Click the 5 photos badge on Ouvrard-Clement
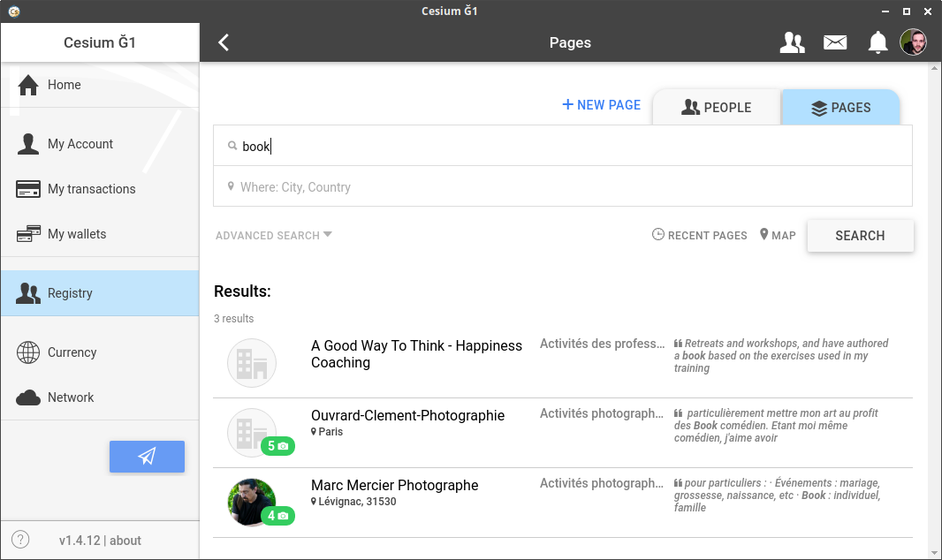 [x=277, y=446]
